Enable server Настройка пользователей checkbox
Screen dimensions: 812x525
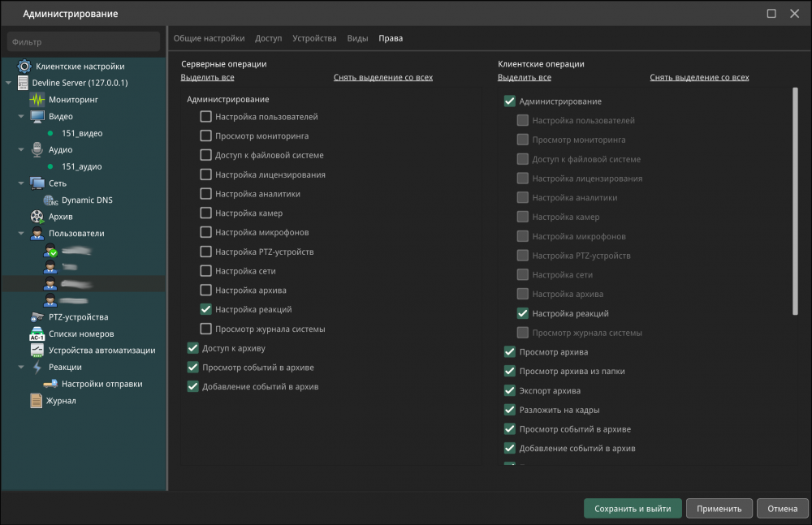click(205, 117)
